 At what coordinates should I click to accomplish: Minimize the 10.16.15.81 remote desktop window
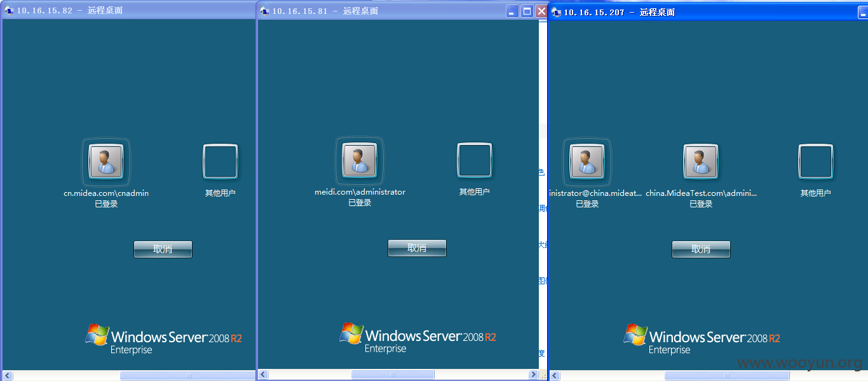coord(512,11)
